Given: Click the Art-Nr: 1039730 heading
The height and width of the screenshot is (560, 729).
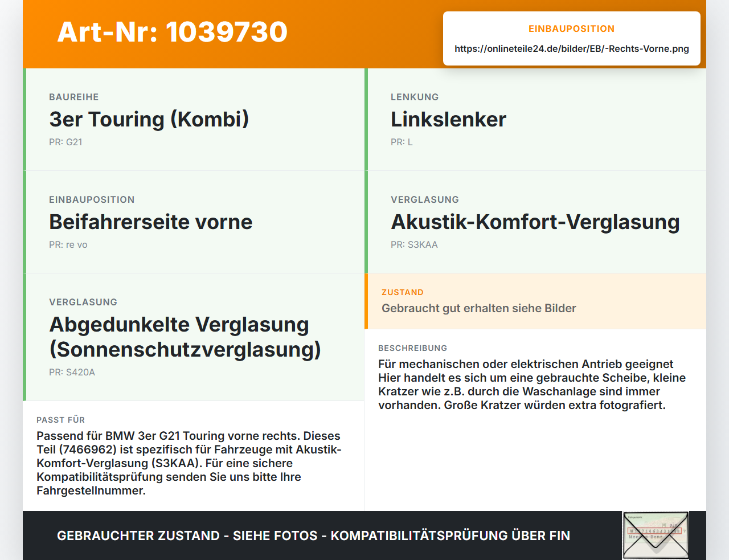Looking at the screenshot, I should (173, 32).
